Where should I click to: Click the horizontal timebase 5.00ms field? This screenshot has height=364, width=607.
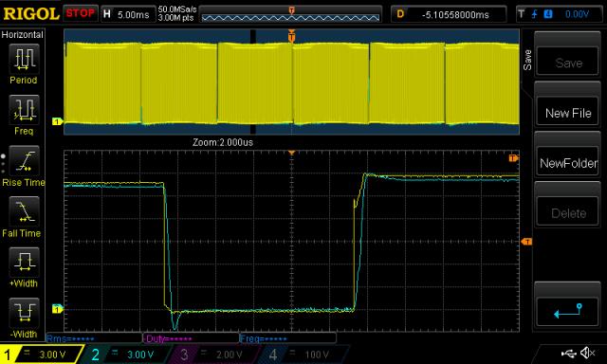(x=127, y=15)
